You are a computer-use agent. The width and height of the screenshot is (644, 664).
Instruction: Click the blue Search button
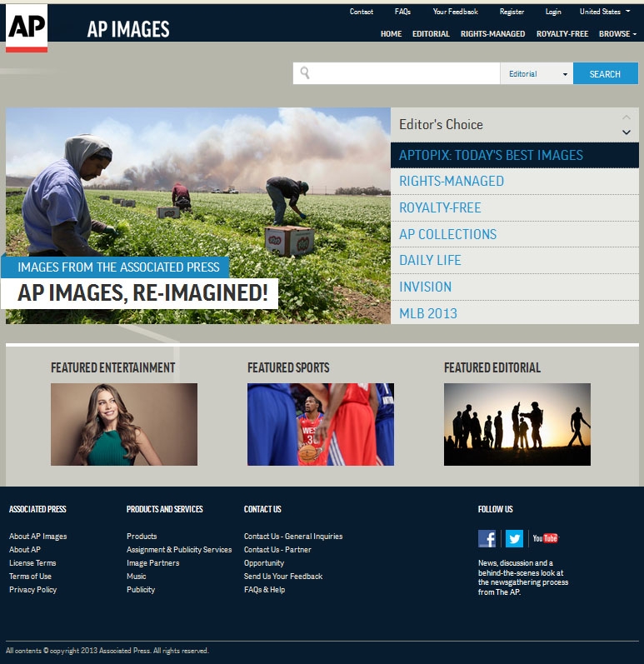point(606,73)
